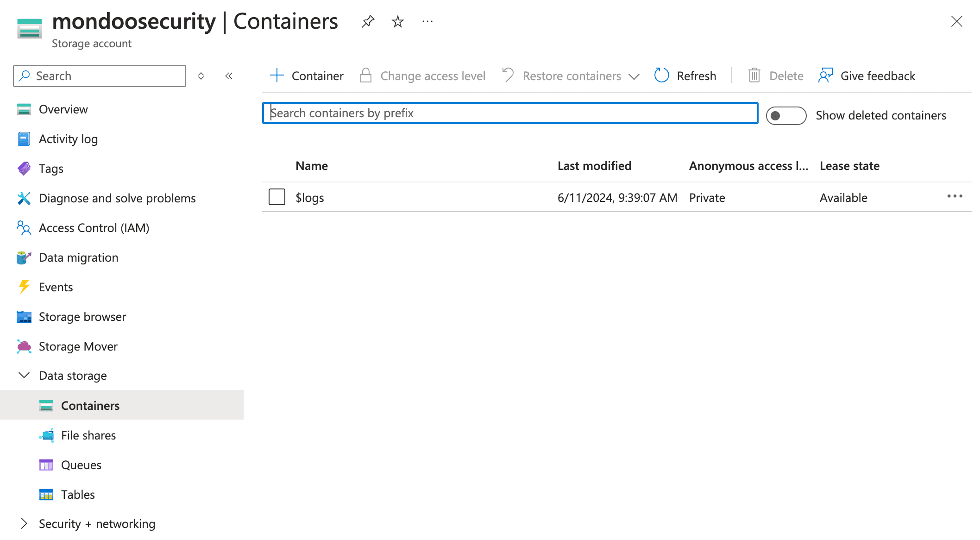Click the Search containers by prefix field

tap(509, 113)
